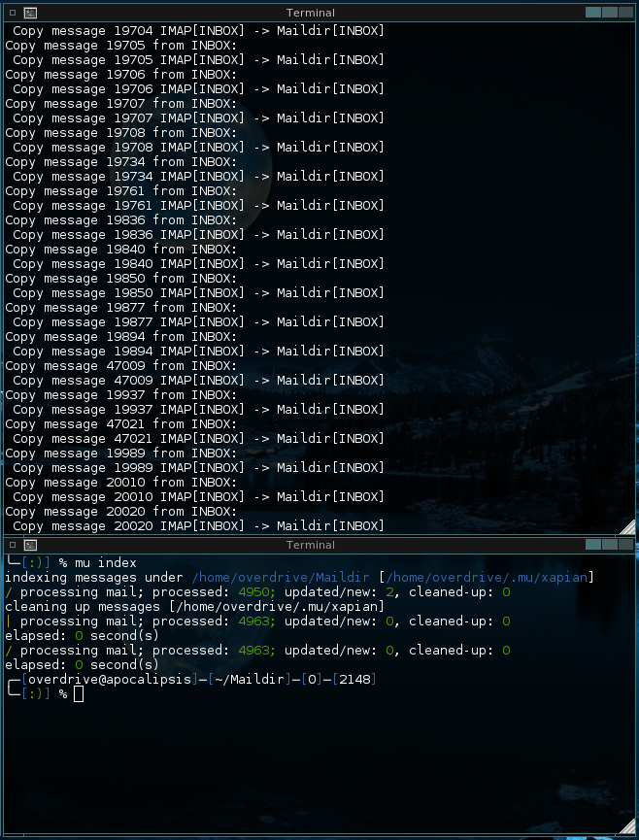
Task: Open window menu icon of the mu index Terminal
Action: (x=13, y=545)
